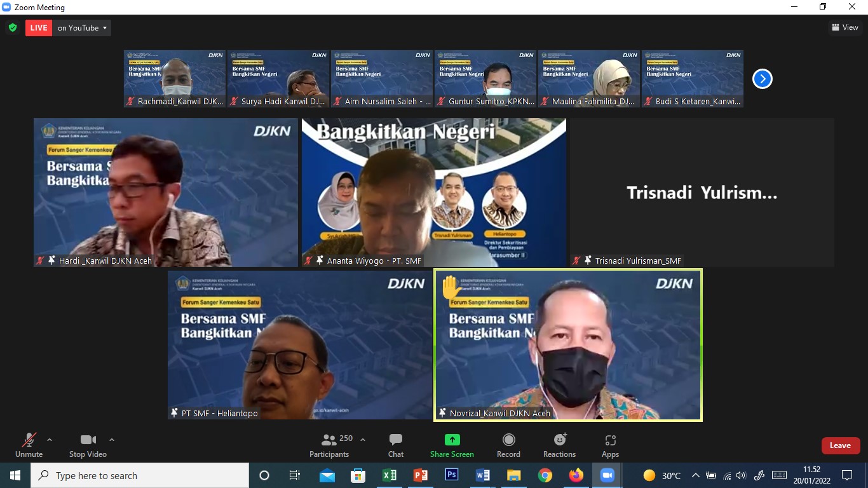Image resolution: width=868 pixels, height=488 pixels.
Task: Start recording with the Record icon
Action: [508, 445]
